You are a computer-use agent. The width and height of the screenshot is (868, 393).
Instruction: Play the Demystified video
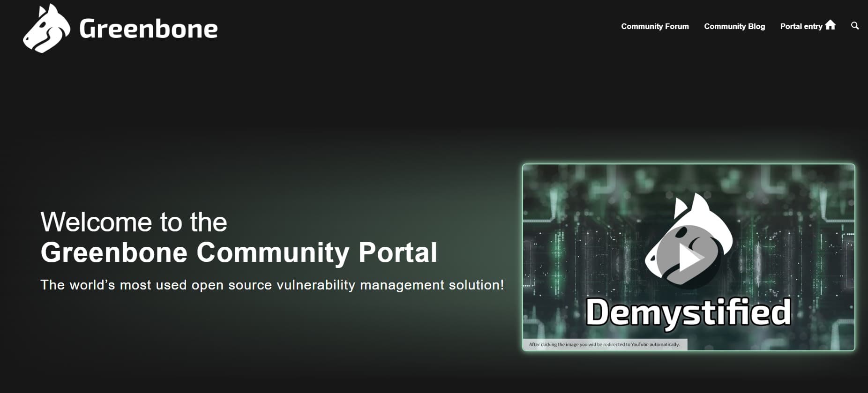[x=688, y=258]
